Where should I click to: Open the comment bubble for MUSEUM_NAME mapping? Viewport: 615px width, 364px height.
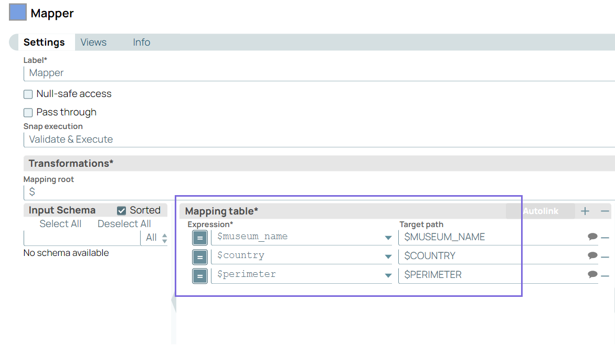point(592,237)
